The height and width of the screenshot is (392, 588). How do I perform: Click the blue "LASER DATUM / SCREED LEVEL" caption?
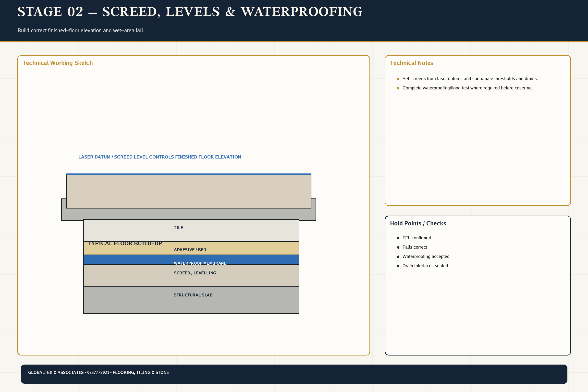(159, 157)
